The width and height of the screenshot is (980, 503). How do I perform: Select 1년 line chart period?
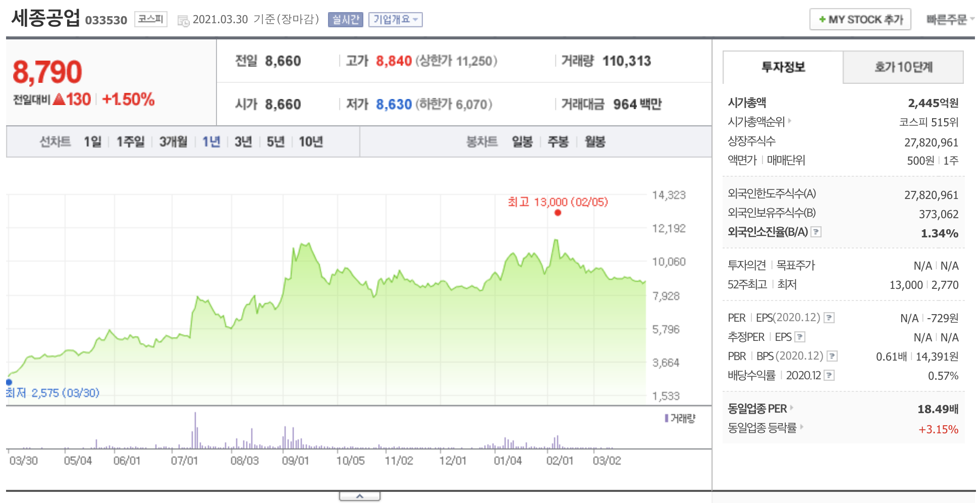click(x=211, y=142)
